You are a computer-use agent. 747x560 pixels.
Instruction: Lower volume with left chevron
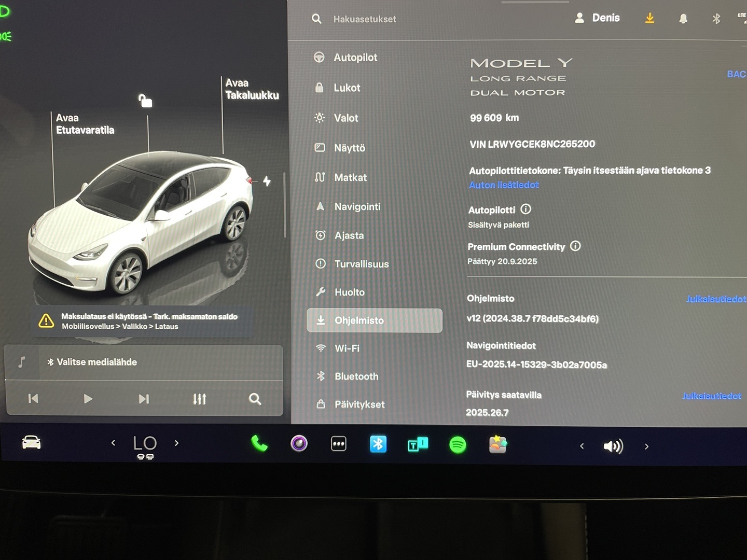pos(582,446)
